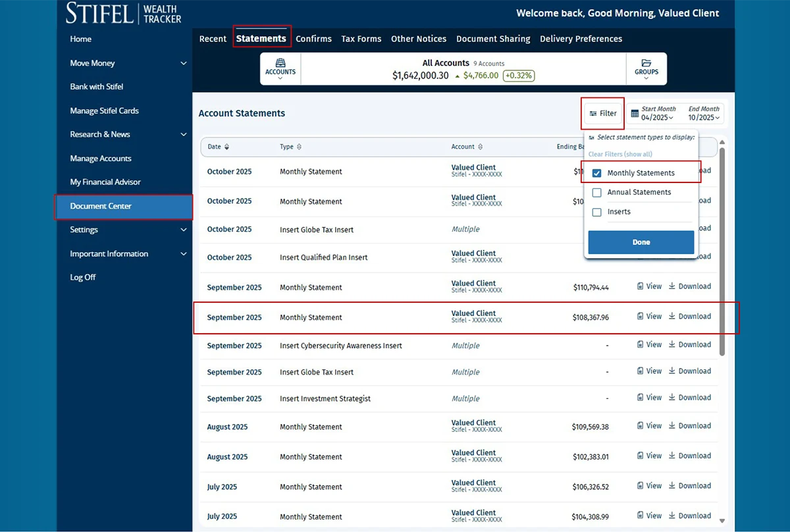Expand the Move Money sidebar menu
790x532 pixels.
coord(183,63)
